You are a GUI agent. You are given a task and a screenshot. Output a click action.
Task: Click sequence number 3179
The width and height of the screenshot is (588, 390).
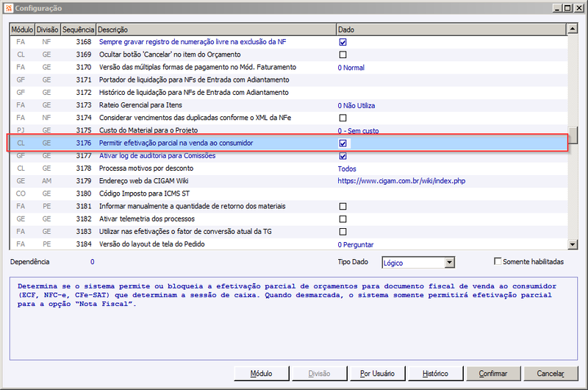click(x=84, y=181)
